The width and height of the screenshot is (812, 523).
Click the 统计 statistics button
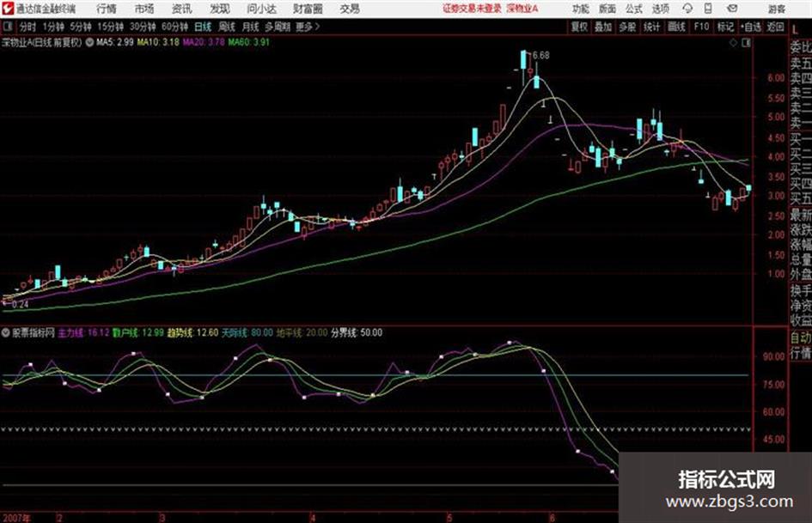point(651,27)
